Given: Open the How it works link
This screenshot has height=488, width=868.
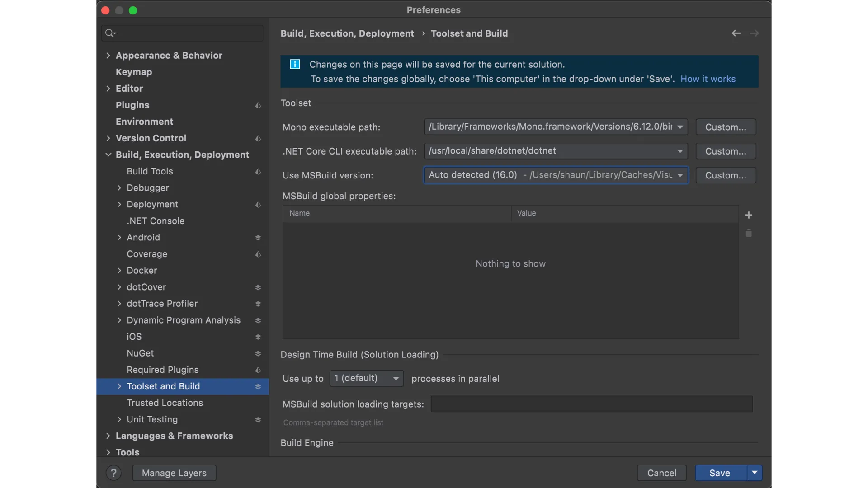Looking at the screenshot, I should [x=708, y=79].
